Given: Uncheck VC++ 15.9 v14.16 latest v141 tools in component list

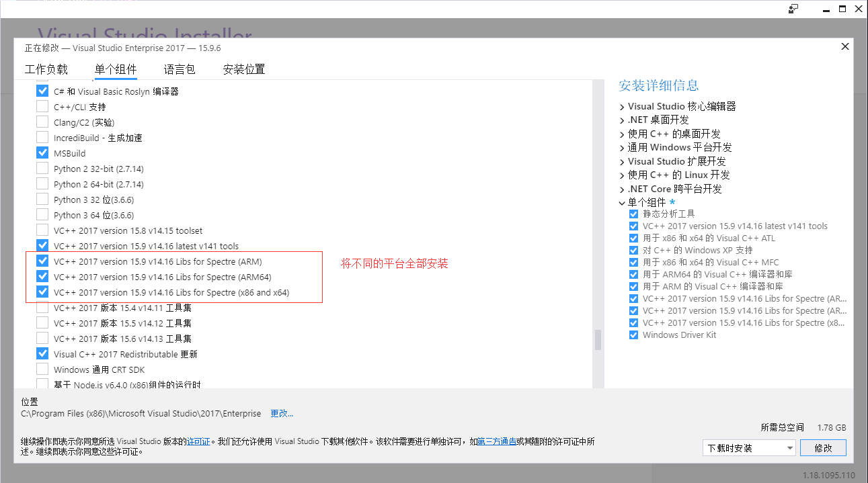Looking at the screenshot, I should point(42,246).
